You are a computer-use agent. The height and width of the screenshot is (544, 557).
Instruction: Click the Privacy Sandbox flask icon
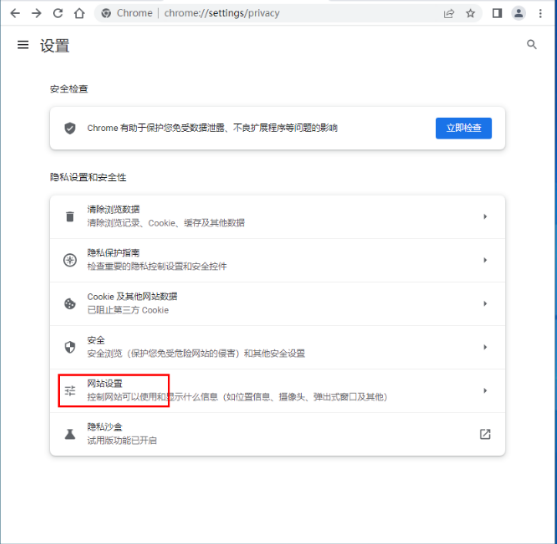point(70,434)
